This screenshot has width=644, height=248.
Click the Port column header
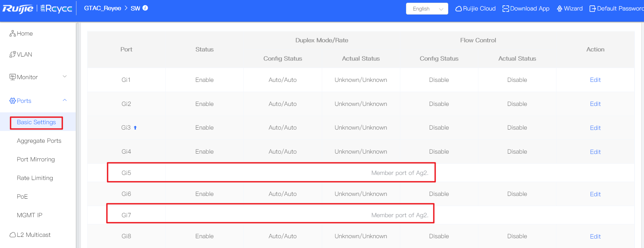tap(126, 49)
